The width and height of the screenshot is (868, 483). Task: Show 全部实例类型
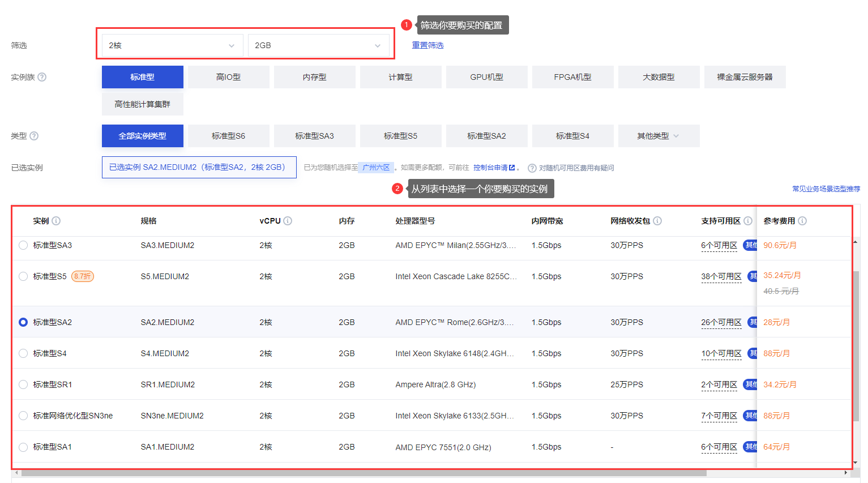click(143, 136)
